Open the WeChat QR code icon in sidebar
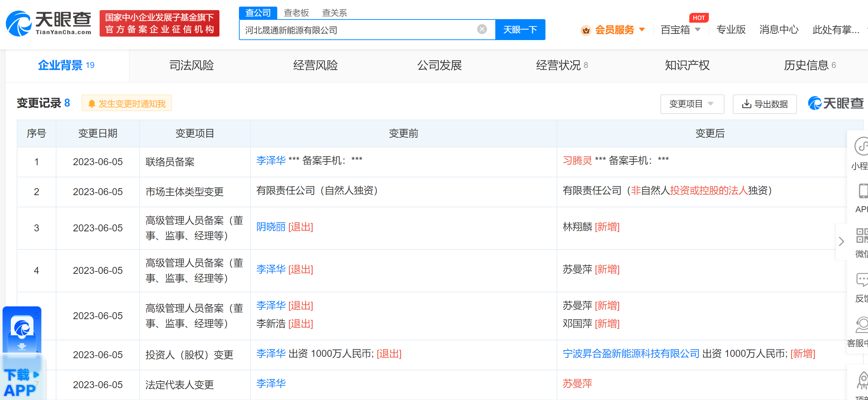Screen dimensions: 868x400 pos(862,236)
